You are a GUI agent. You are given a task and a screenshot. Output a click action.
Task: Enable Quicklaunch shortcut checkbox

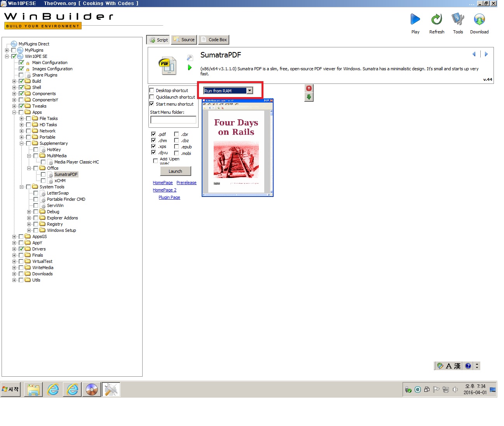tap(152, 97)
